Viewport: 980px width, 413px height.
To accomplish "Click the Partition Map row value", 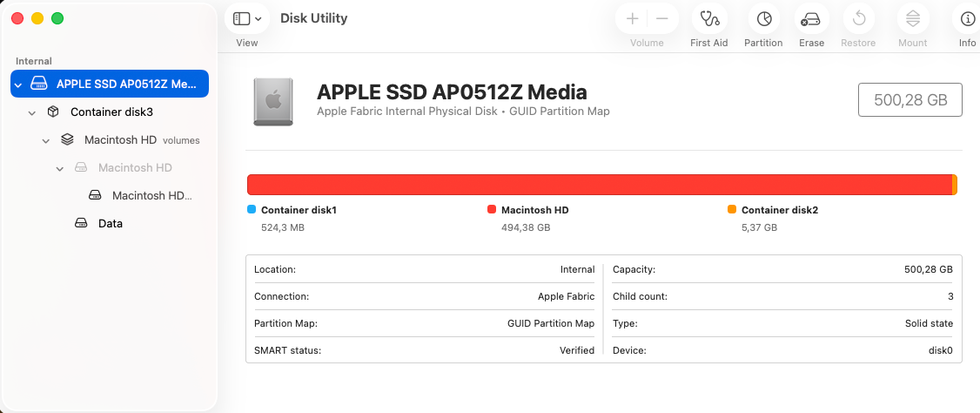I will (551, 323).
